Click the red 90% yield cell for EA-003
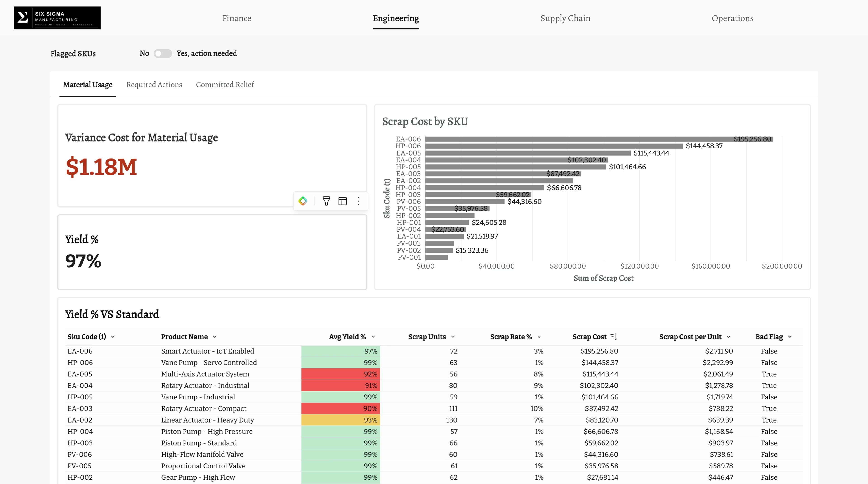Image resolution: width=868 pixels, height=484 pixels. [x=340, y=408]
